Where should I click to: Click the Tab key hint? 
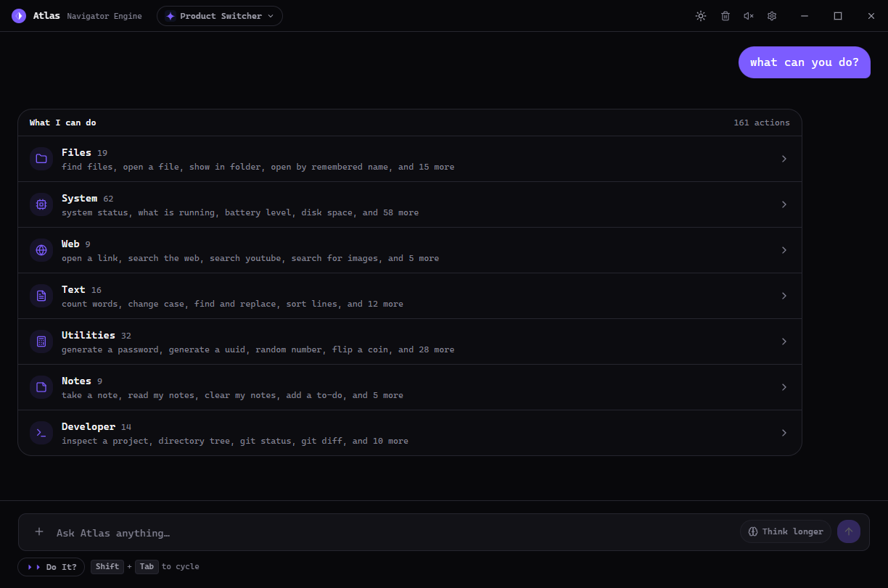click(147, 567)
